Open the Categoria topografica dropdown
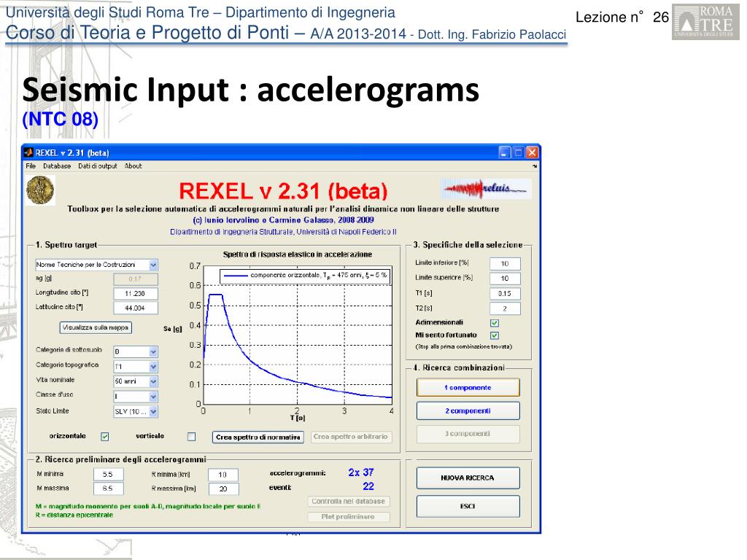Screen dimensions: 747x560 tap(136, 367)
